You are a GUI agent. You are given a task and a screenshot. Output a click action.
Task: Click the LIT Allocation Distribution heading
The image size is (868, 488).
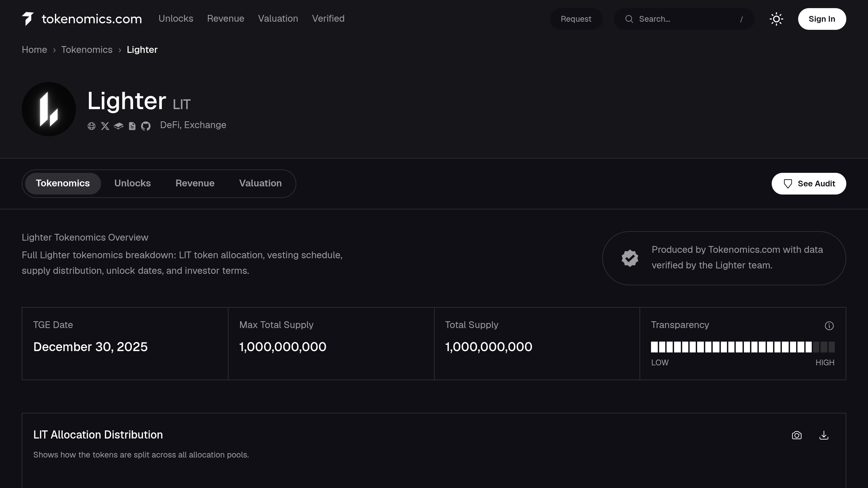click(x=98, y=435)
